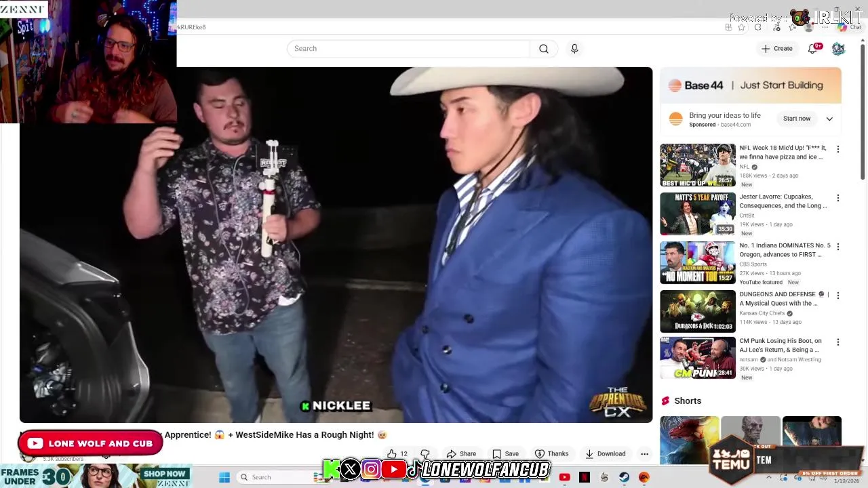
Task: Open options menu for Dungeons and Defense video
Action: pos(838,296)
